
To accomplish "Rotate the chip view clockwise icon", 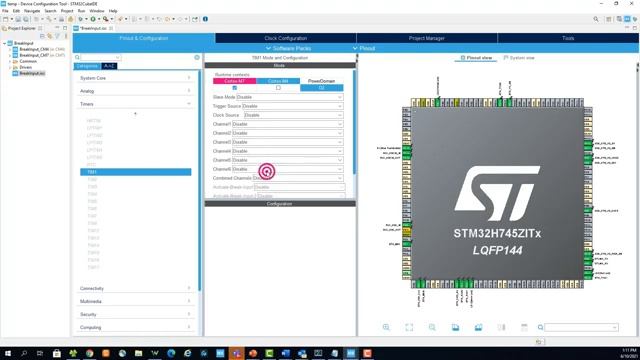I will 455,327.
